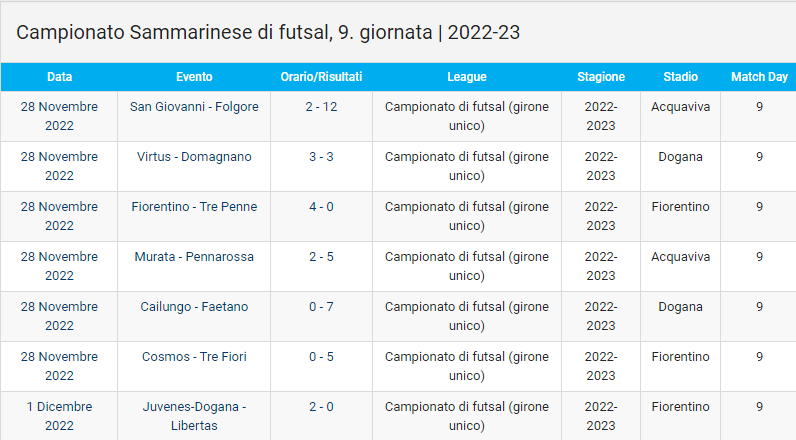Click the 2 - 12 result link
The image size is (796, 440).
click(321, 107)
